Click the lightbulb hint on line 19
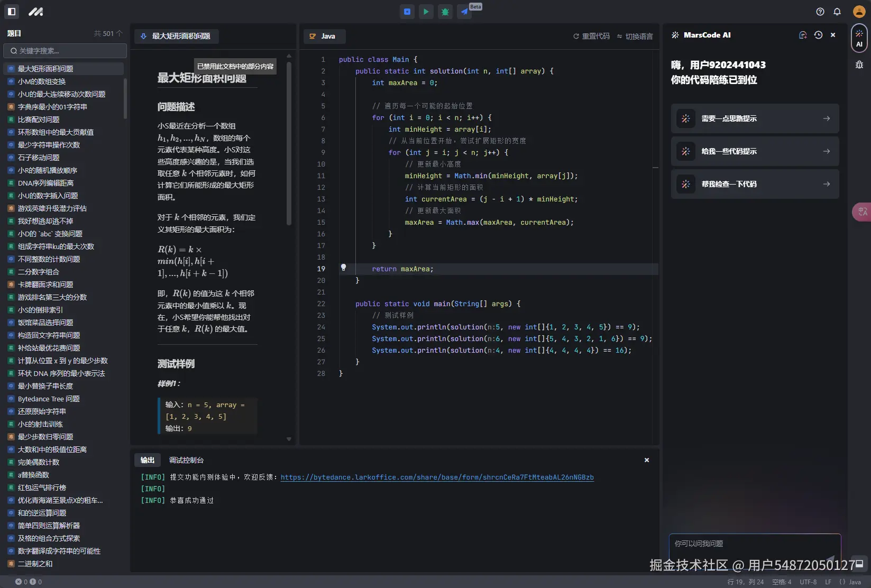Screen dimensions: 871x588 343,268
